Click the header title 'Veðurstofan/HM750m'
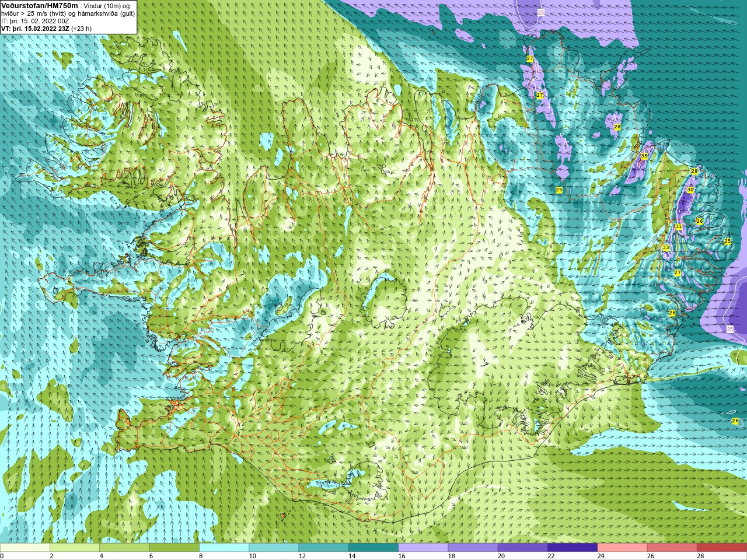 click(40, 5)
